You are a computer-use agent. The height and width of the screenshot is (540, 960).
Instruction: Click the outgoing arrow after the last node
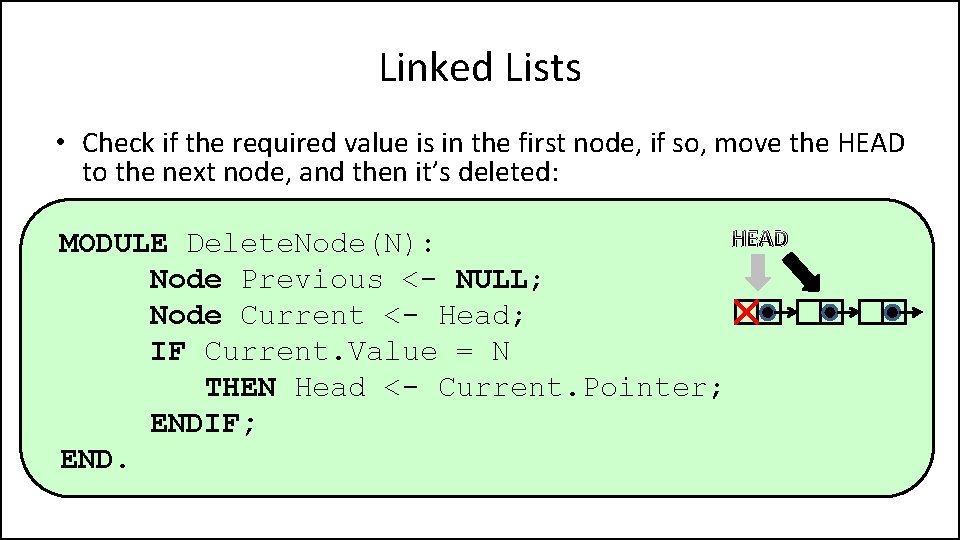coord(915,313)
